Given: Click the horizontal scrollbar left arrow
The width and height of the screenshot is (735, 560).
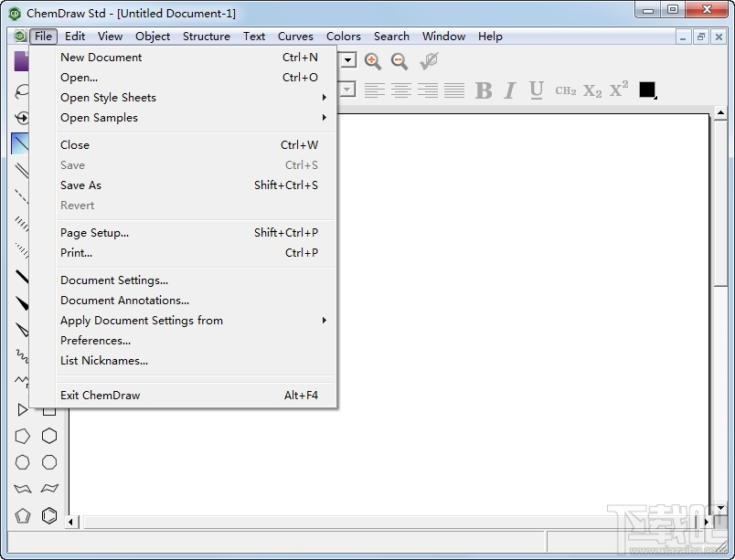Looking at the screenshot, I should (70, 522).
